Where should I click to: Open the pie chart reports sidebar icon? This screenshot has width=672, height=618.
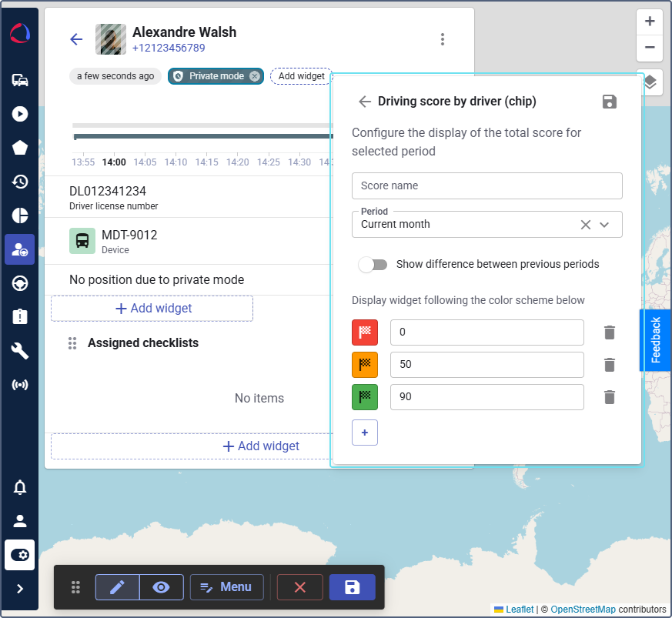(x=20, y=215)
